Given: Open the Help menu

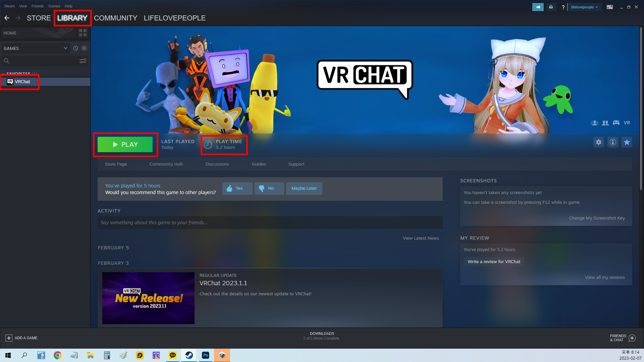Looking at the screenshot, I should click(x=68, y=6).
